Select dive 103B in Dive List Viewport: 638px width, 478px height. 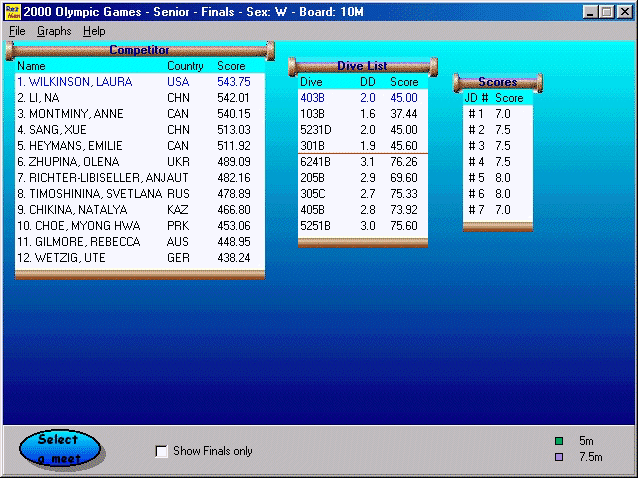363,113
